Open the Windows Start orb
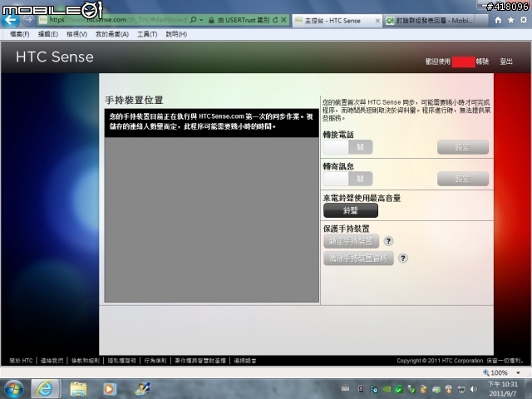532x399 pixels. coord(13,389)
